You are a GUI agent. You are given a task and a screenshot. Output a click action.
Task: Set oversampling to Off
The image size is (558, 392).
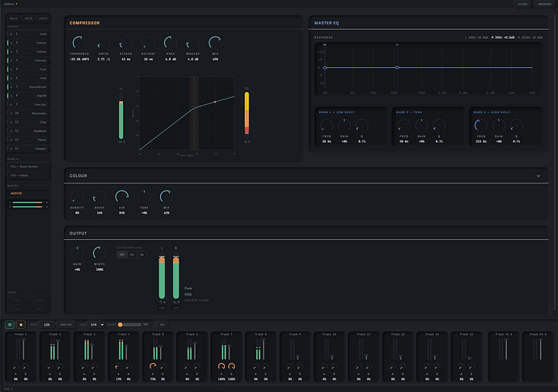pyautogui.click(x=121, y=255)
